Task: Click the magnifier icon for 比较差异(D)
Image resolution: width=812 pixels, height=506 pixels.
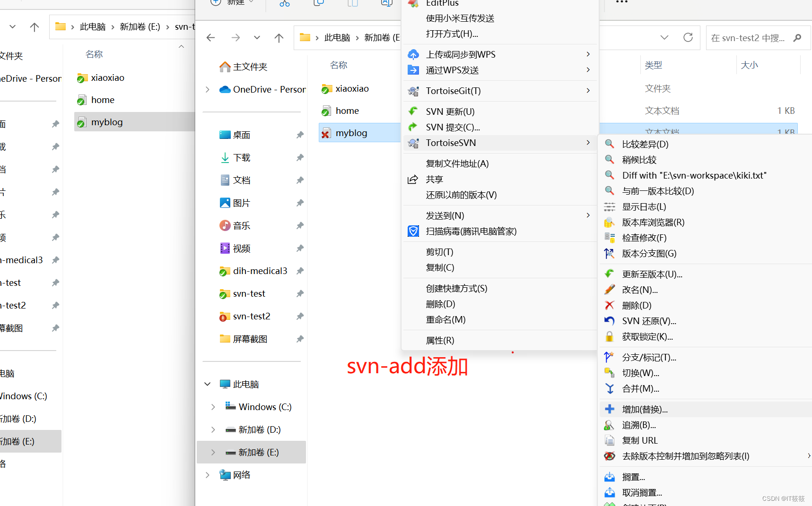Action: tap(610, 144)
